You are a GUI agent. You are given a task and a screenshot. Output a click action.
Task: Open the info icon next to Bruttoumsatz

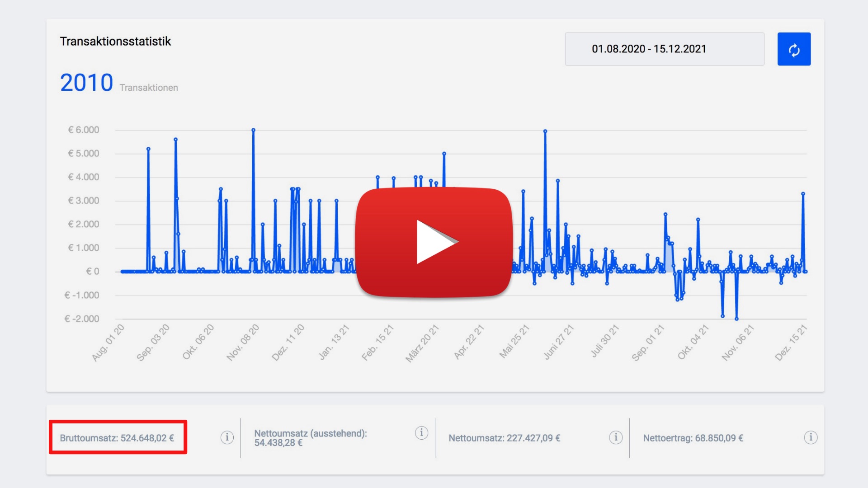[227, 437]
